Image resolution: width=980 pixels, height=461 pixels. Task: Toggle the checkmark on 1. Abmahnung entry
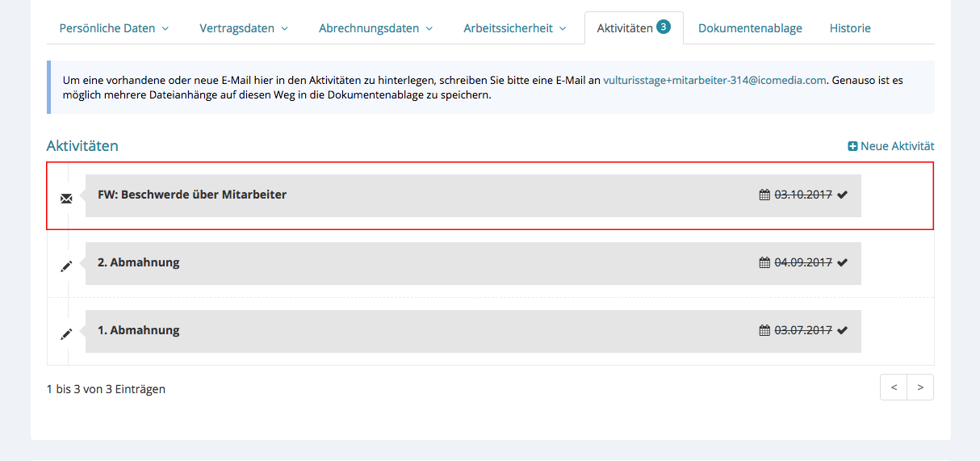(843, 330)
